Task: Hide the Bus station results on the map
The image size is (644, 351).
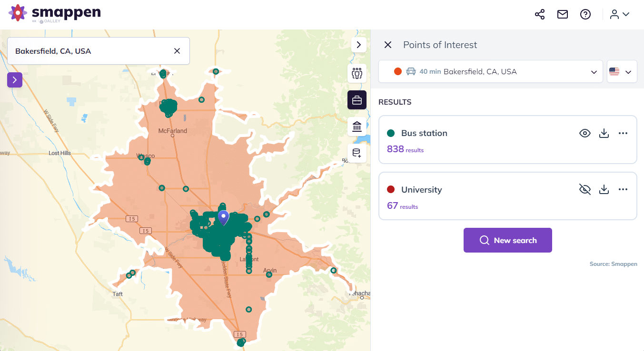Action: click(585, 133)
